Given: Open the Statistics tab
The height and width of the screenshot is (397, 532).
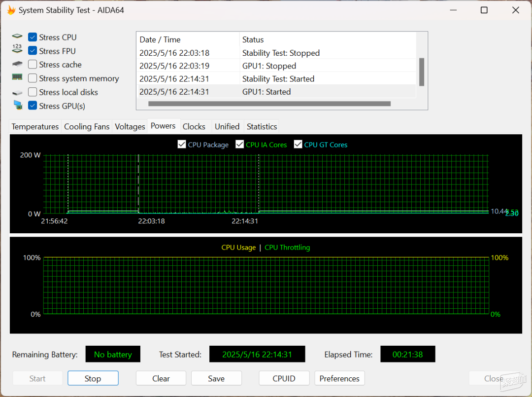Looking at the screenshot, I should [x=262, y=127].
